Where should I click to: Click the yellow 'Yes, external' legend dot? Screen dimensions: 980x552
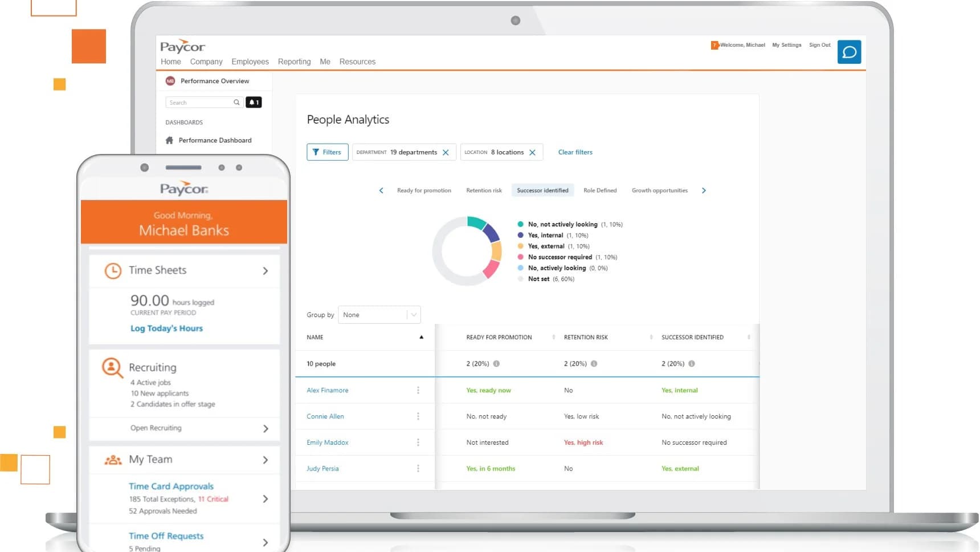click(x=520, y=246)
